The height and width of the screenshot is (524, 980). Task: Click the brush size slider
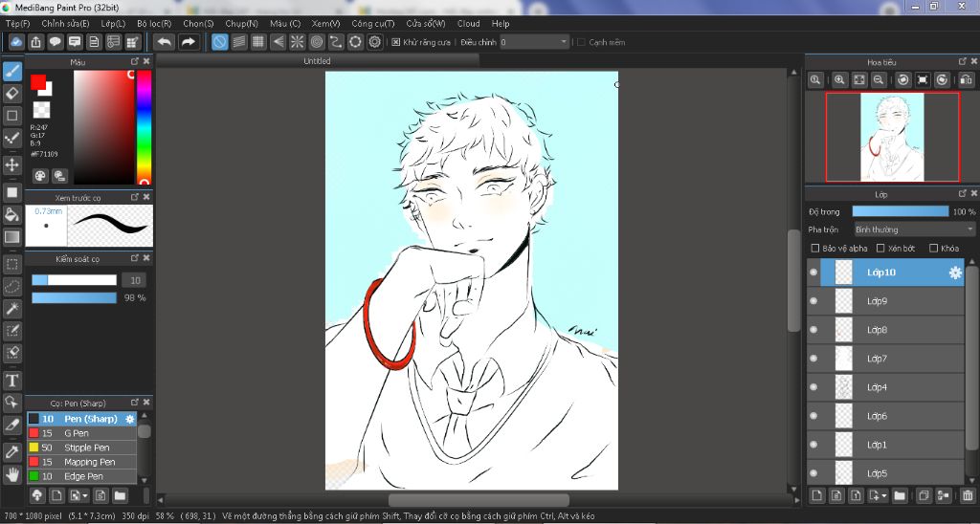click(x=75, y=280)
